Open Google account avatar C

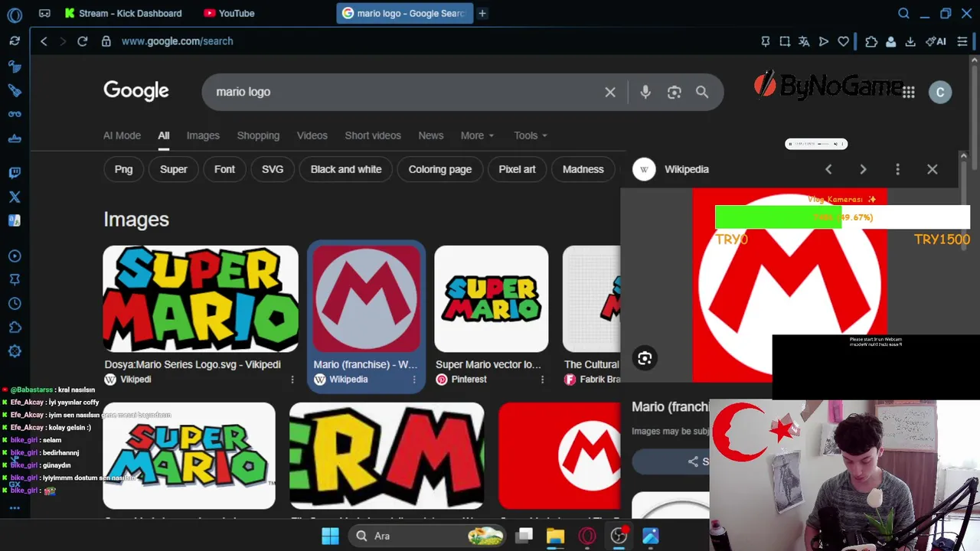940,92
